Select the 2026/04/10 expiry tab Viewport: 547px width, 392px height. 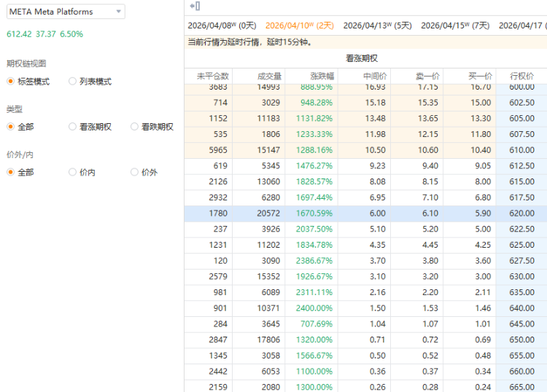tap(300, 26)
